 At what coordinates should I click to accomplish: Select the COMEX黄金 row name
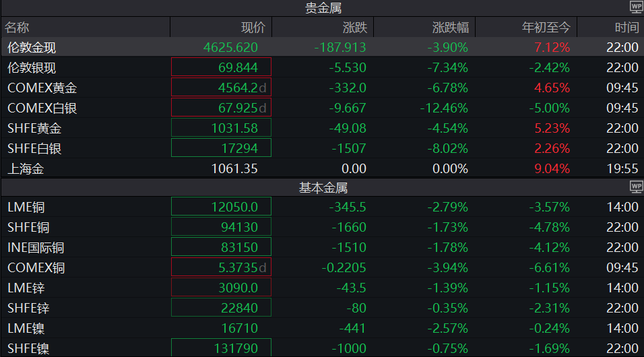point(42,88)
